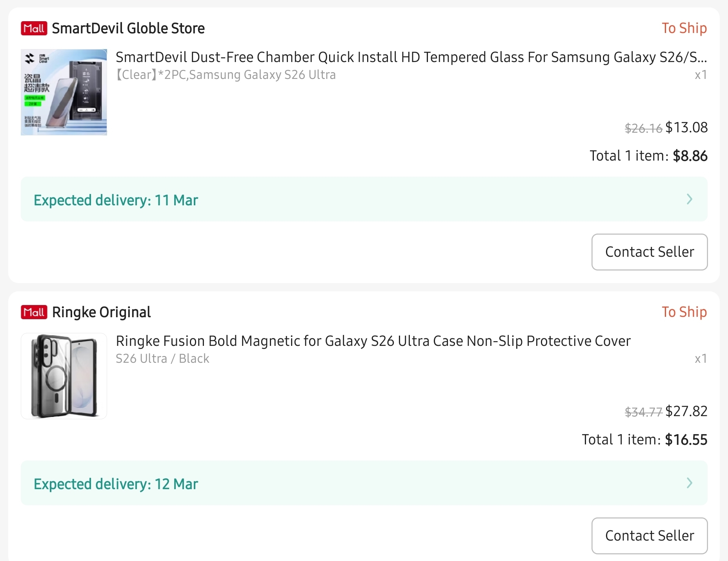Contact Seller for the Ringke order

(x=650, y=536)
